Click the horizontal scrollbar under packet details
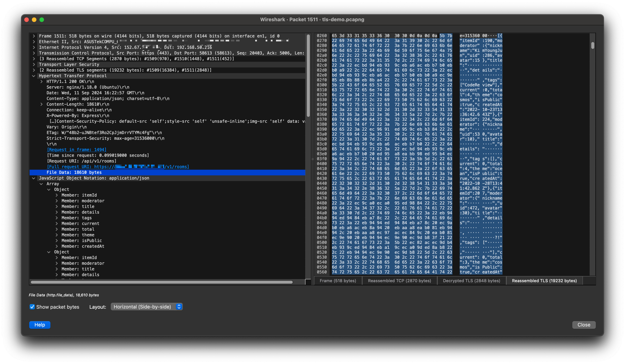Viewport: 625px width, 364px height. 161,282
